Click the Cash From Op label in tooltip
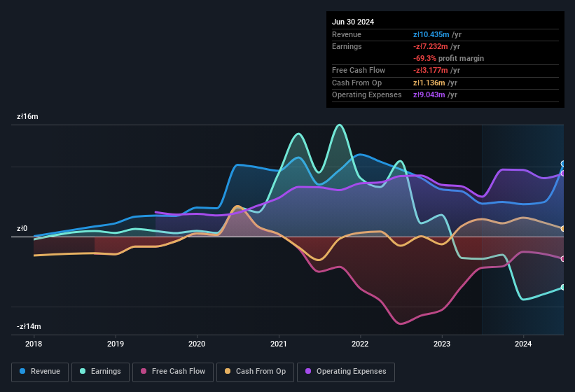575x392 pixels. pos(356,83)
